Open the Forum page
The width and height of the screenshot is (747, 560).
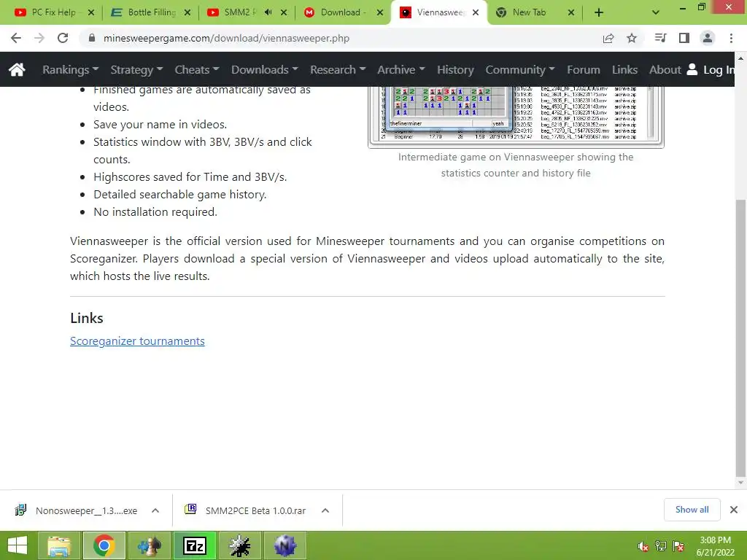coord(584,69)
